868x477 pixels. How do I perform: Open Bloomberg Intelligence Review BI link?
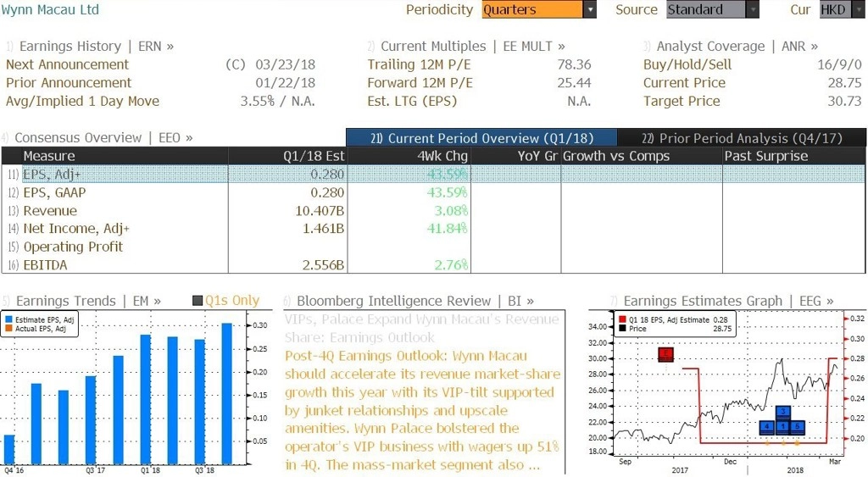[x=415, y=301]
